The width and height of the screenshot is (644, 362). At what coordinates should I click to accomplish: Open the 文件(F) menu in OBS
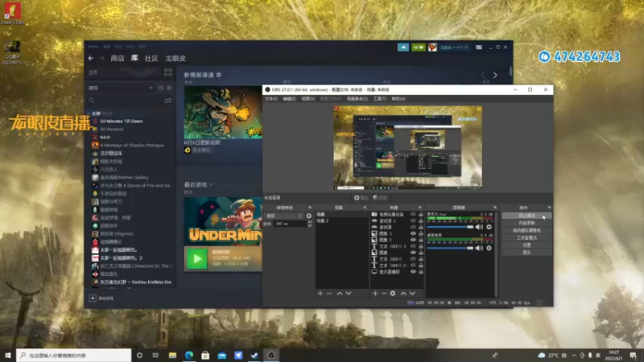270,99
